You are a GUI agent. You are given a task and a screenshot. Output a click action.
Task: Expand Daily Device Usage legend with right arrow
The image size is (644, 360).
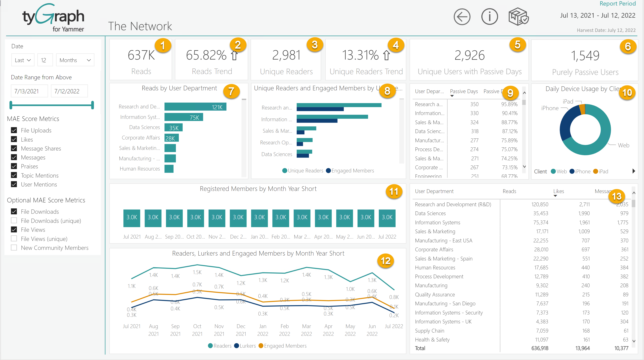tap(633, 171)
